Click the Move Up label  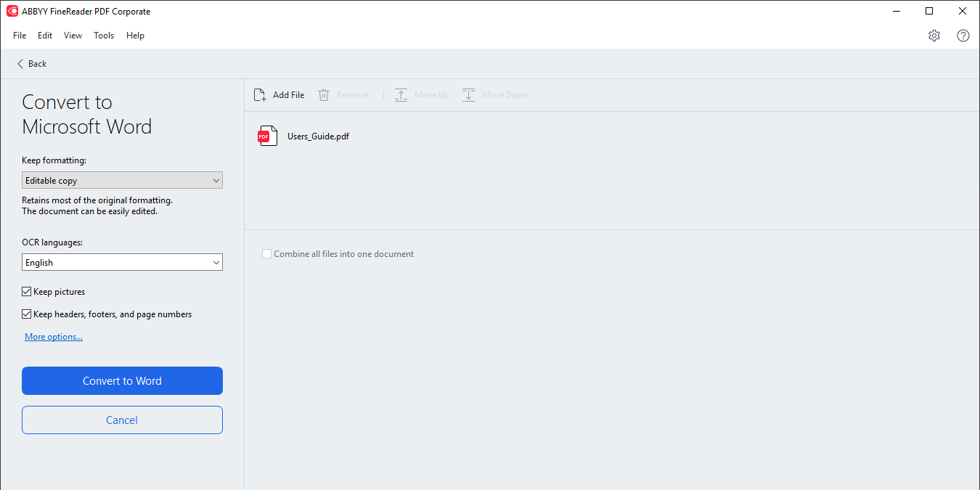(x=432, y=95)
